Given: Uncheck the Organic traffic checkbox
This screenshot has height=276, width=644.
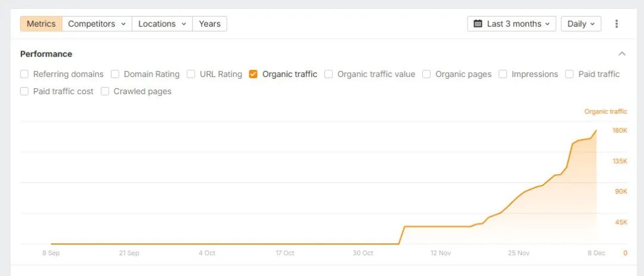Looking at the screenshot, I should [253, 75].
